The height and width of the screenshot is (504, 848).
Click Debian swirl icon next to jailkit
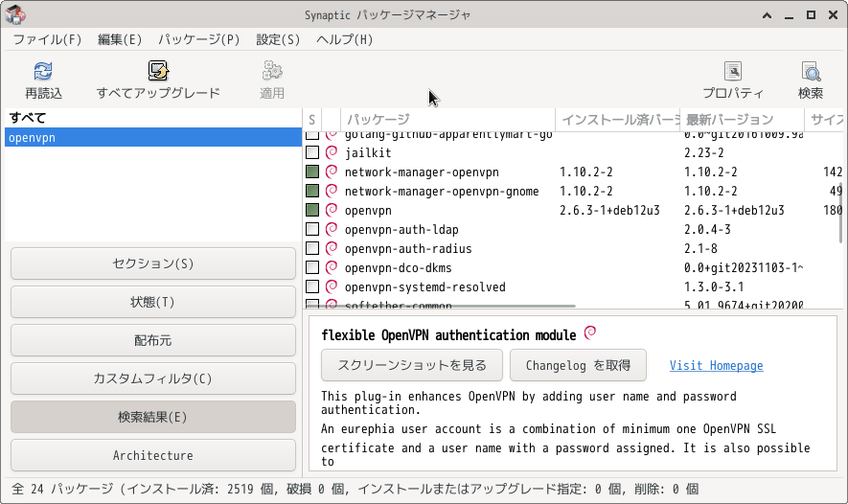click(x=332, y=152)
